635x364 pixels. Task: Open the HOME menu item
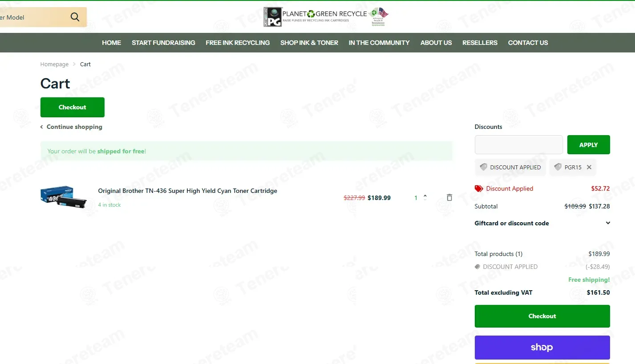coord(111,43)
